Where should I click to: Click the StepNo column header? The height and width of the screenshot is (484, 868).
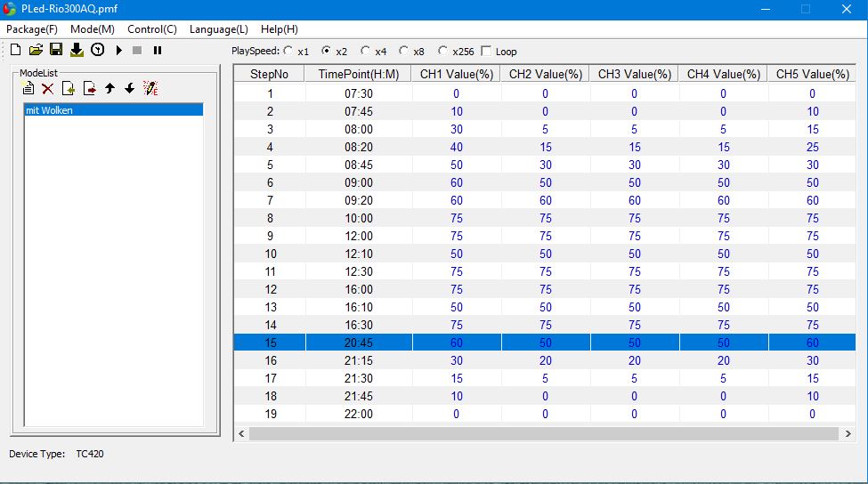click(269, 74)
